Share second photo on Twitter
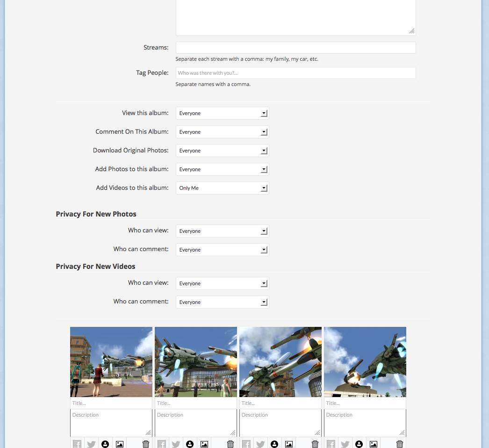The image size is (489, 448). coord(176,444)
